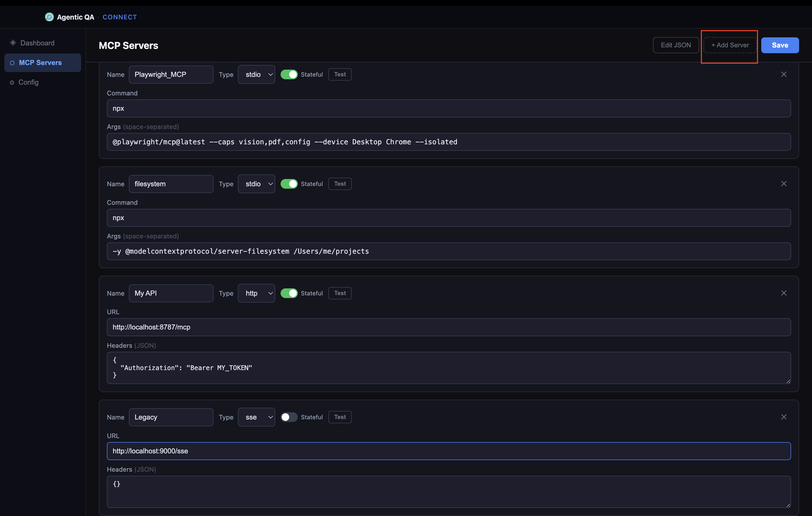The image size is (812, 516).
Task: Open the Config sidebar item
Action: click(43, 82)
